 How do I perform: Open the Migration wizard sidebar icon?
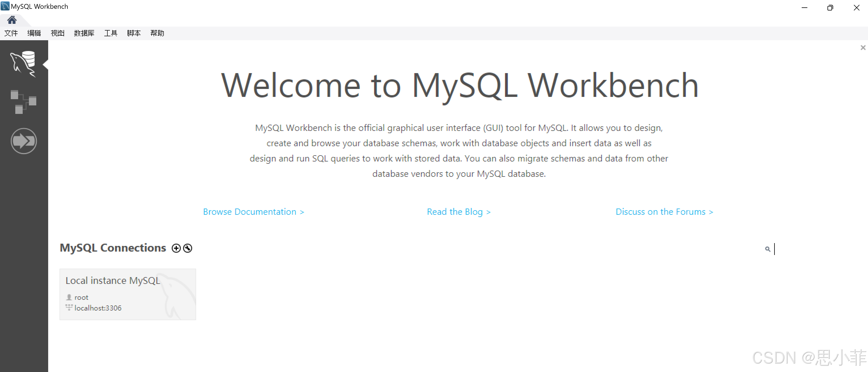point(24,141)
